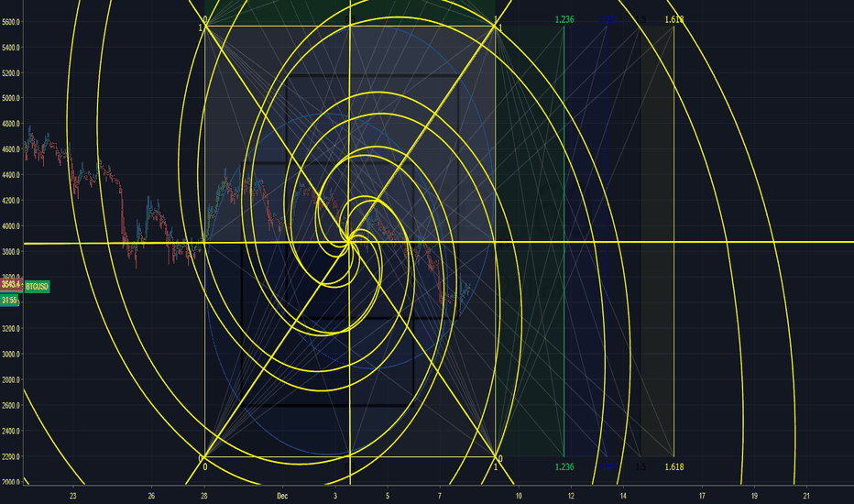Viewport: 854px width, 504px height.
Task: Click the 3543.4 current price label
Action: 11,284
